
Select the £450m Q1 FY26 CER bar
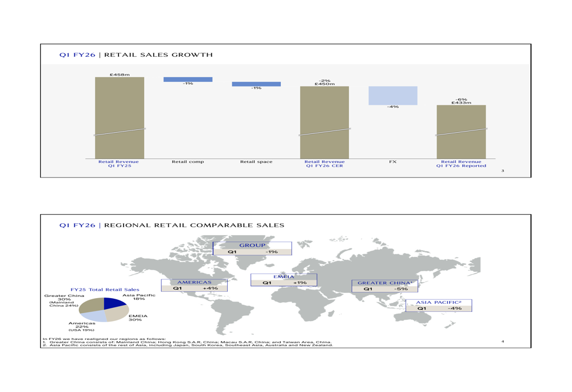[x=324, y=122]
